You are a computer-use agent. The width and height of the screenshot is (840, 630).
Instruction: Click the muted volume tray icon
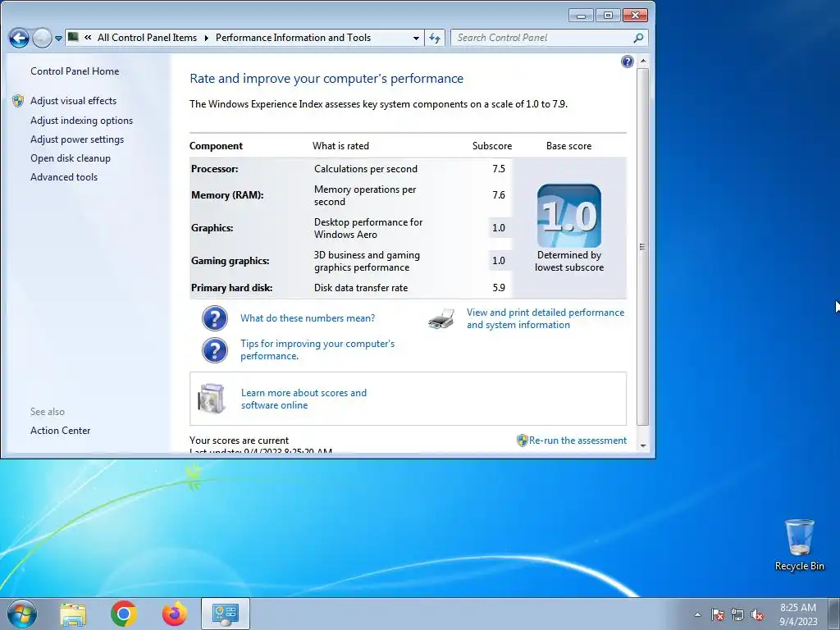pyautogui.click(x=757, y=615)
